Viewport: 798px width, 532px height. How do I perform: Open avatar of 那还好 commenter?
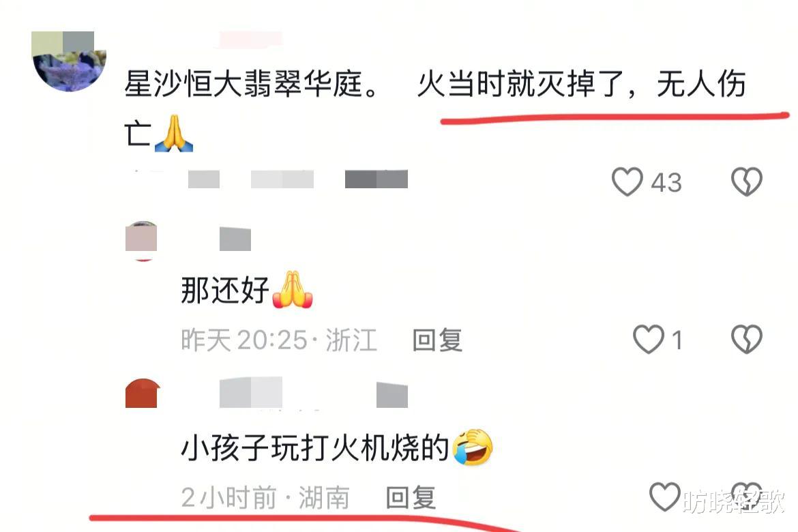141,241
